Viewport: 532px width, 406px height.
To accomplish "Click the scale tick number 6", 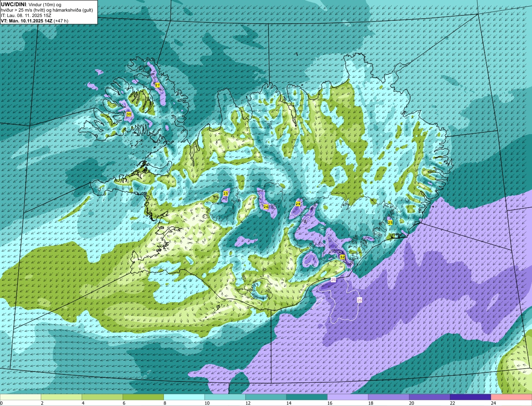I will point(124,403).
